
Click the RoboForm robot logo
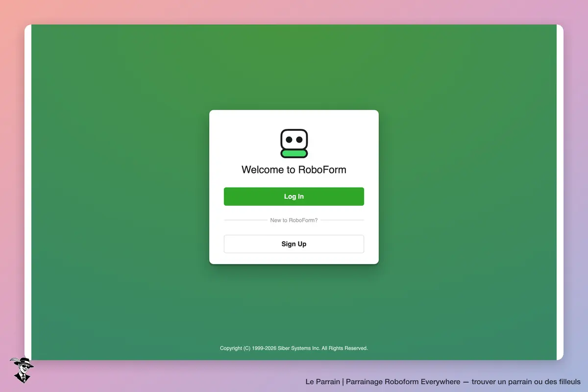point(294,144)
